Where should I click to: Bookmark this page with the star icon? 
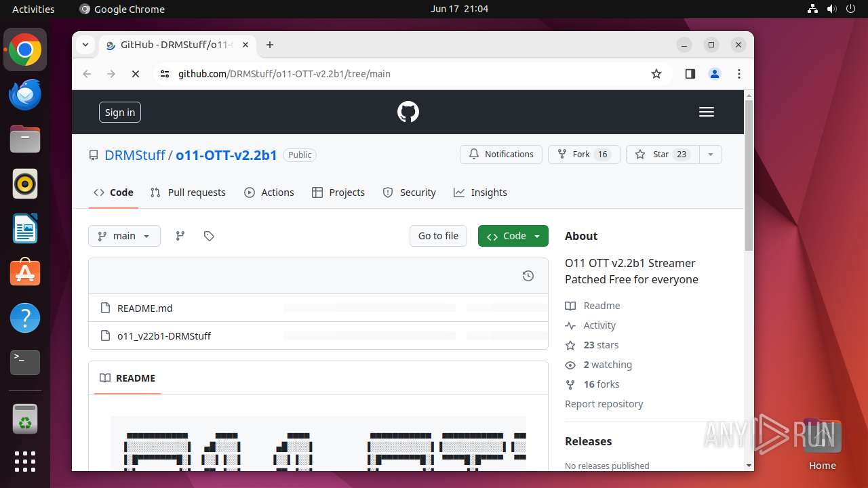[656, 74]
